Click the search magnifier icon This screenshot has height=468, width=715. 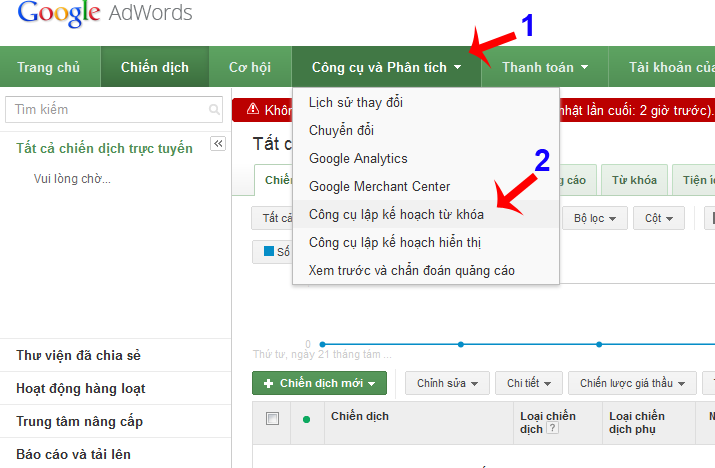214,109
